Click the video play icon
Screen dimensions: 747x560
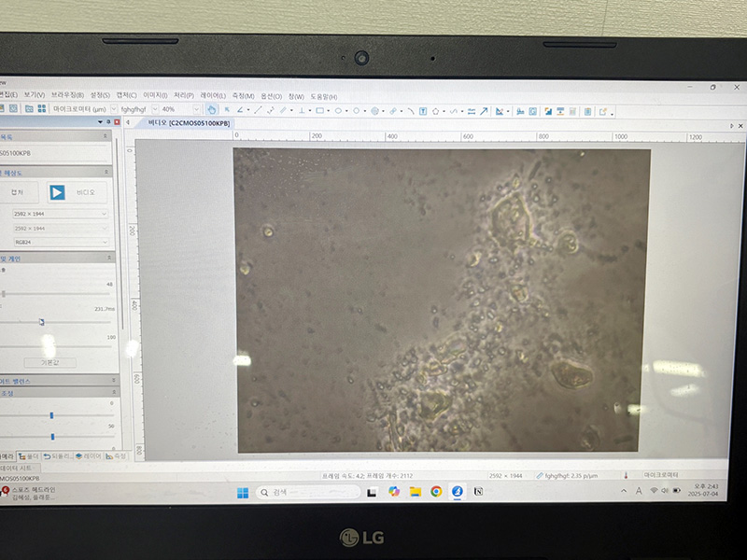(x=57, y=192)
